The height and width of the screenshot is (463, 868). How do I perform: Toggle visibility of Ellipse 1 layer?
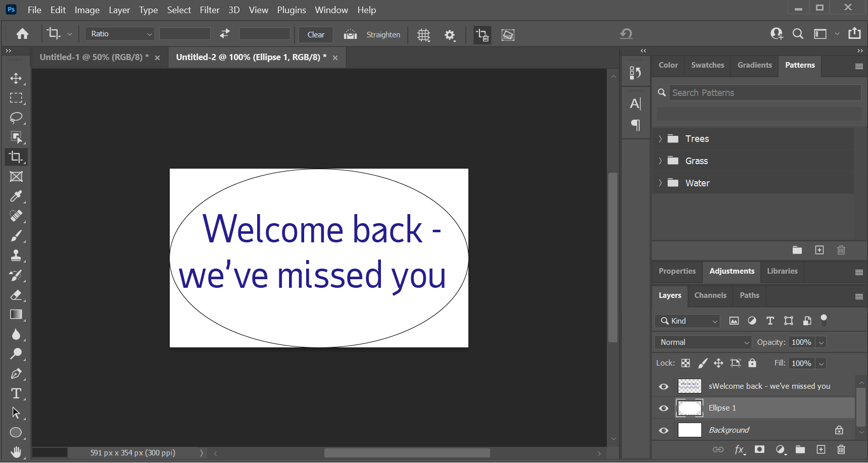[663, 408]
